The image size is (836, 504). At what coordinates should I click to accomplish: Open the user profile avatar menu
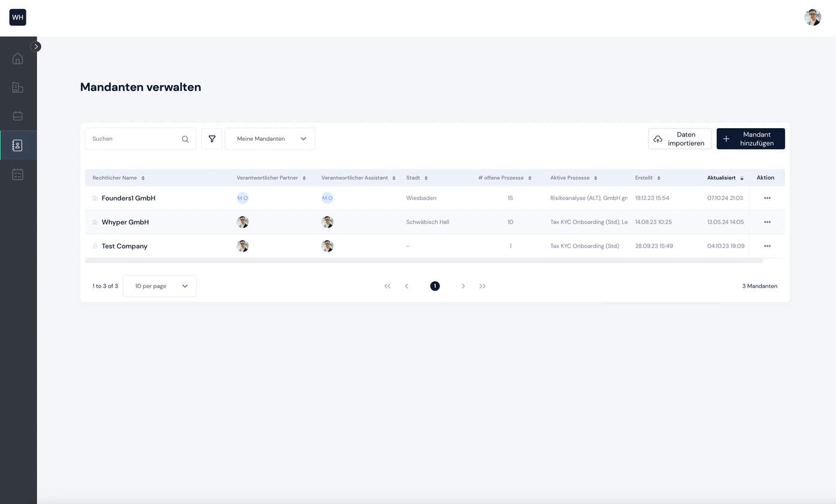(813, 17)
